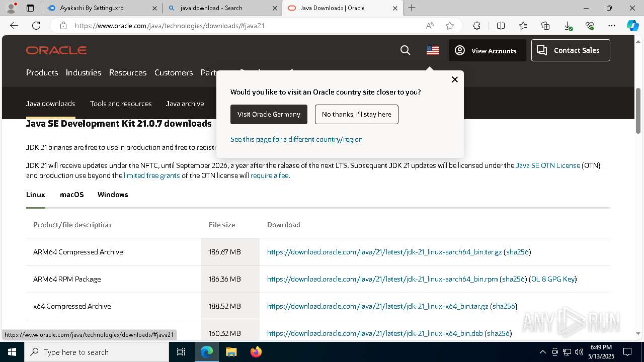This screenshot has height=362, width=644.
Task: Click the US flag country selector
Action: [x=433, y=50]
